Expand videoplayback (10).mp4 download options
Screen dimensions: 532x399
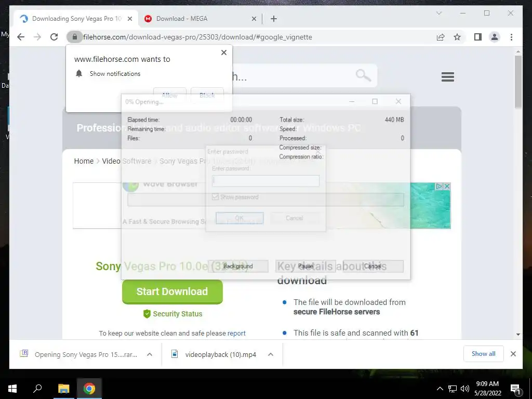[x=270, y=354]
